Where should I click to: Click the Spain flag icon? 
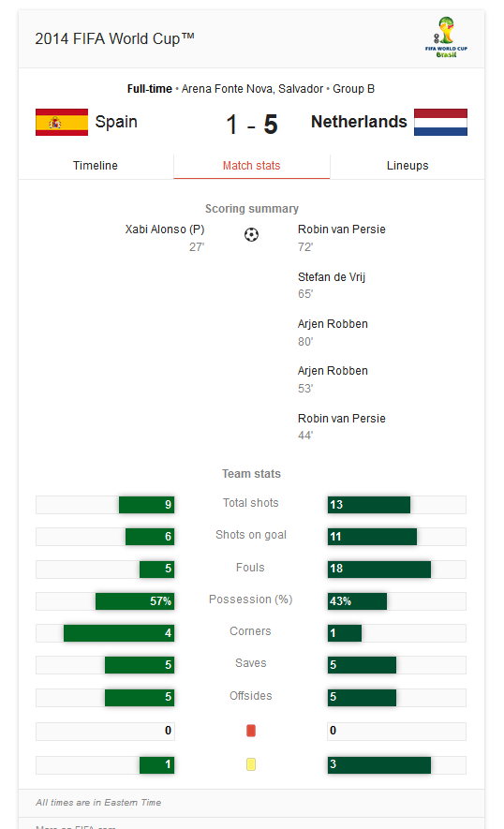point(62,122)
